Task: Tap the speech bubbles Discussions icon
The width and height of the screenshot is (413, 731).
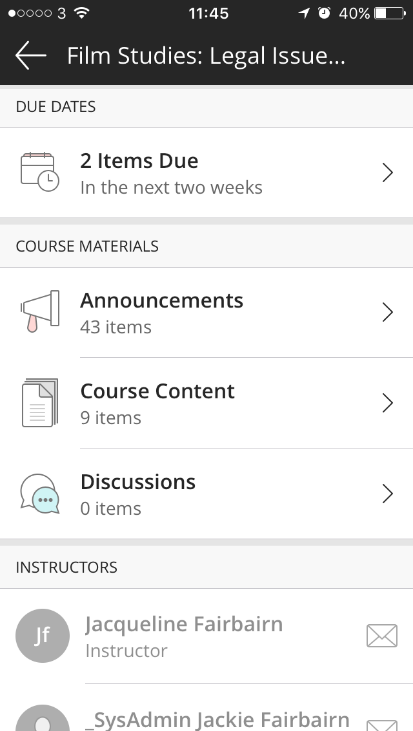Action: (x=40, y=494)
